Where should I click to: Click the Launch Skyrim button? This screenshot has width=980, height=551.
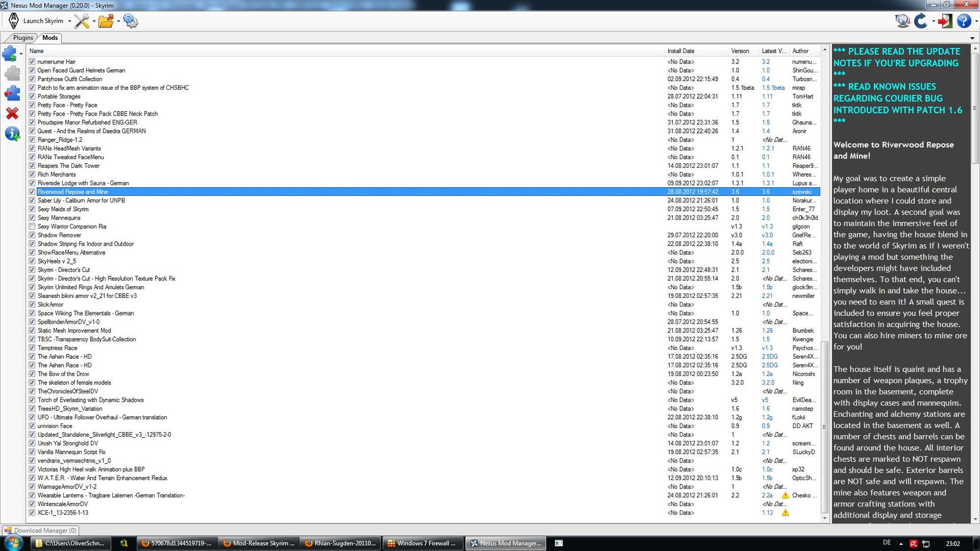point(37,21)
